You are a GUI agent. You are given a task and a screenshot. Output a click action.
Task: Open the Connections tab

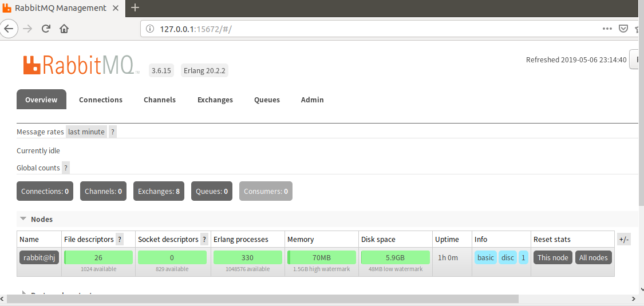tap(101, 100)
